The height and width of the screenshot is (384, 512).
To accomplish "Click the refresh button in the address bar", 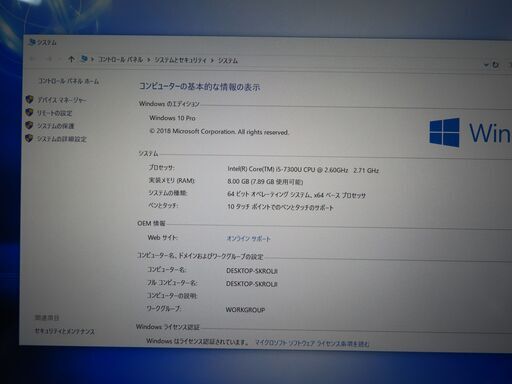I will coord(496,65).
